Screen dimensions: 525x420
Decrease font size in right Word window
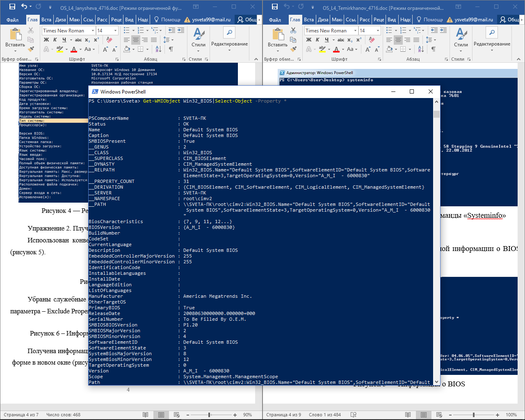click(x=377, y=49)
